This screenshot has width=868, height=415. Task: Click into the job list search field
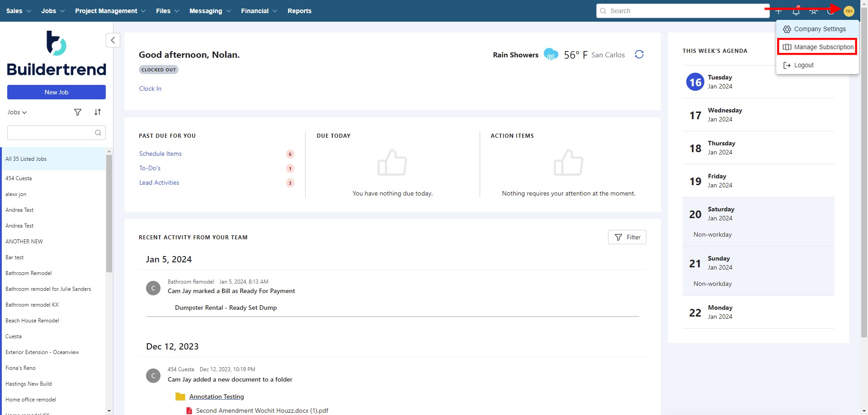point(57,133)
